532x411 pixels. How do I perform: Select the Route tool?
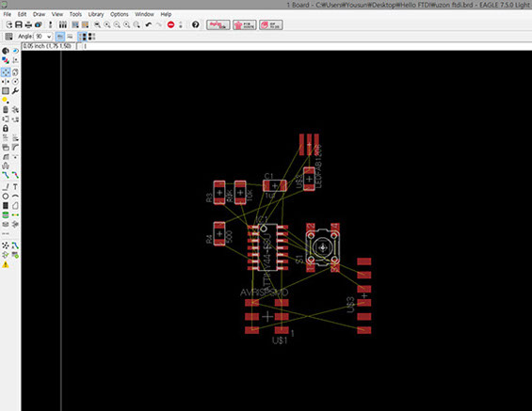(6, 175)
